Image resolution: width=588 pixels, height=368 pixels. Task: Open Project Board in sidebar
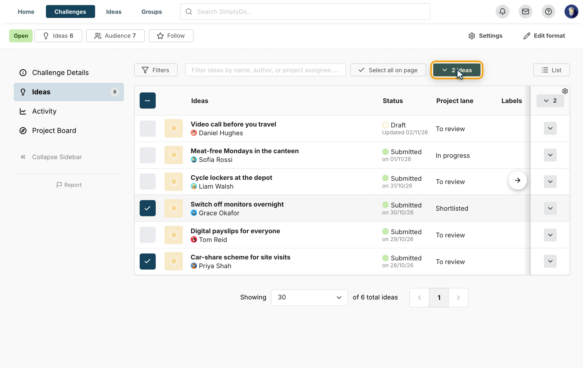pos(69,131)
